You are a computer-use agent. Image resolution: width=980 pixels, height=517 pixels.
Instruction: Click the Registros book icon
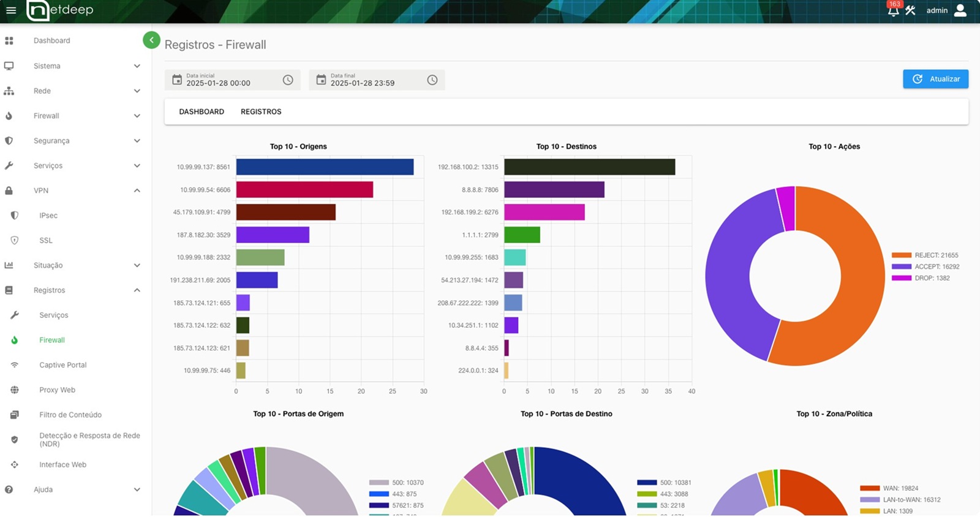pyautogui.click(x=9, y=290)
